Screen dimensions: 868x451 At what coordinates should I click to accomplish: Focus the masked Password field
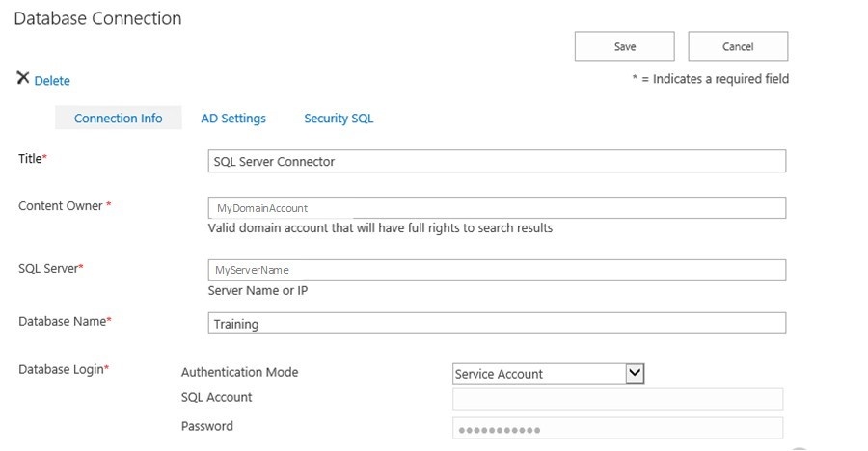pyautogui.click(x=617, y=429)
